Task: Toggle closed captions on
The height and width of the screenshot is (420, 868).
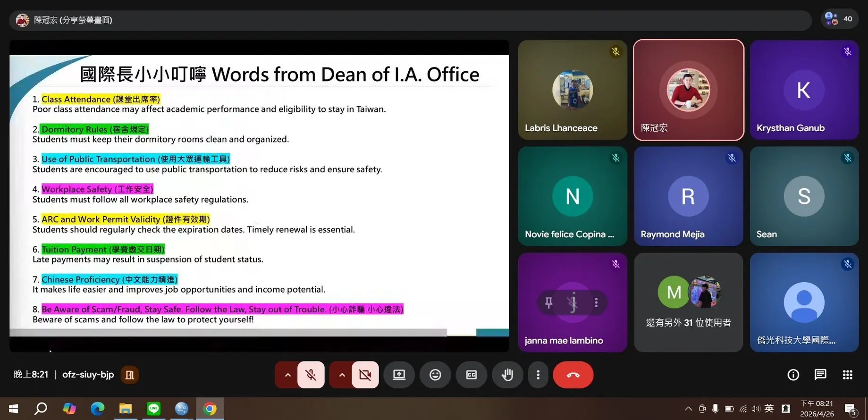Action: coord(471,375)
